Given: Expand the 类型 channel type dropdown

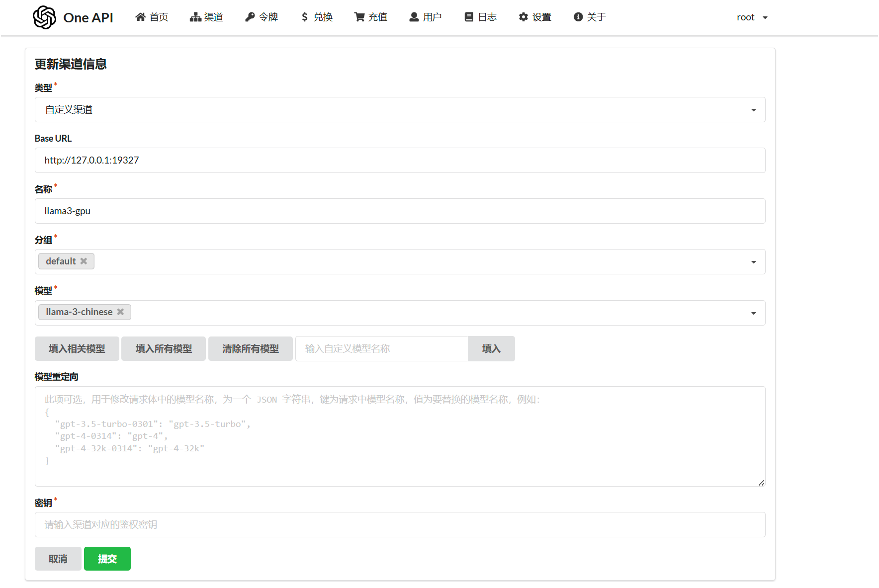Looking at the screenshot, I should tap(753, 110).
